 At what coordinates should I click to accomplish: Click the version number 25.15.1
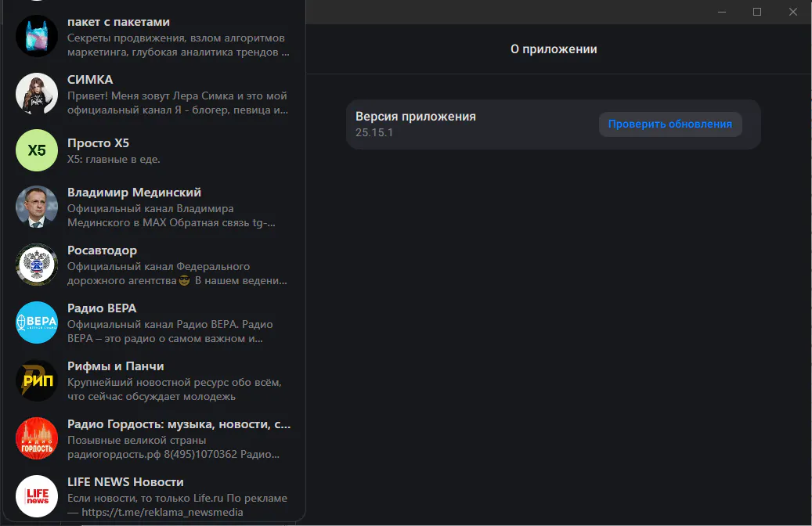tap(374, 132)
